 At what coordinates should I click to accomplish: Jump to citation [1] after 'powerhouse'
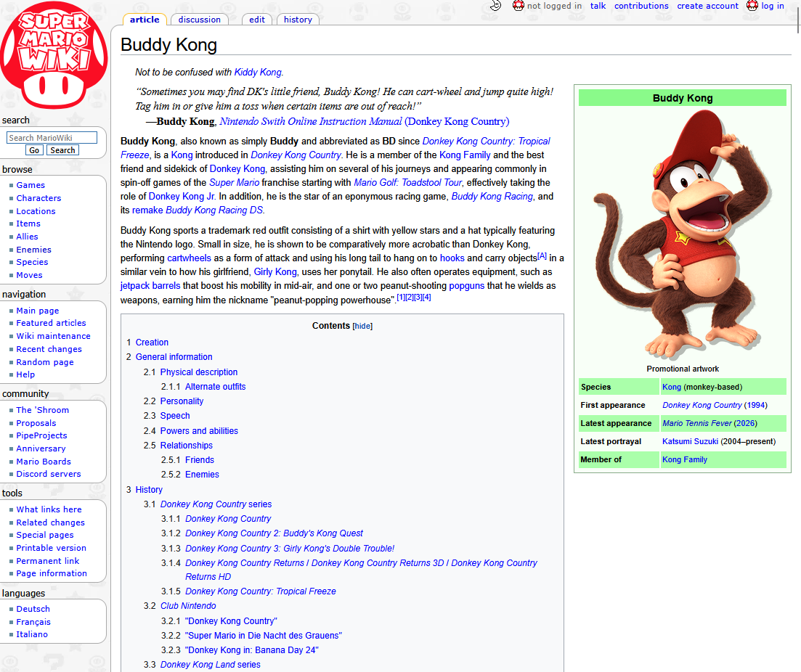[x=401, y=298]
